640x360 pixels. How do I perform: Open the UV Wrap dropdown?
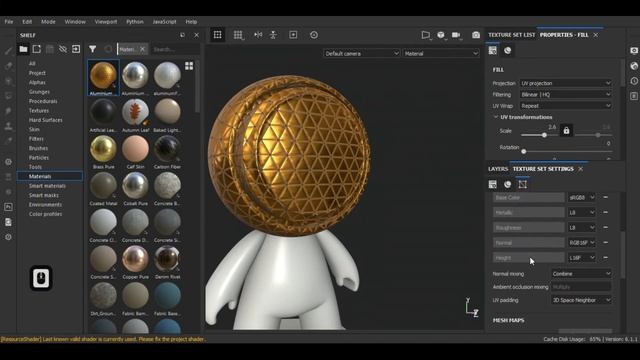coord(566,106)
